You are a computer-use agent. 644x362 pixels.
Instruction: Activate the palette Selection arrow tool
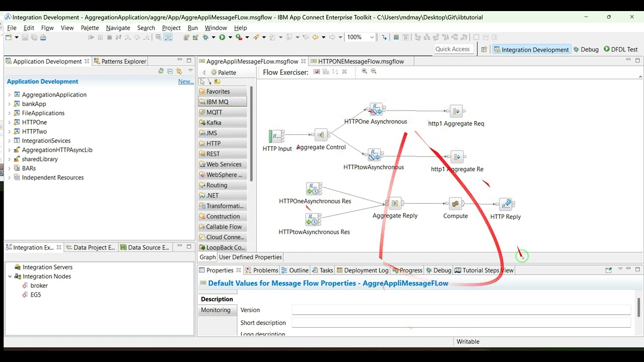pos(202,81)
